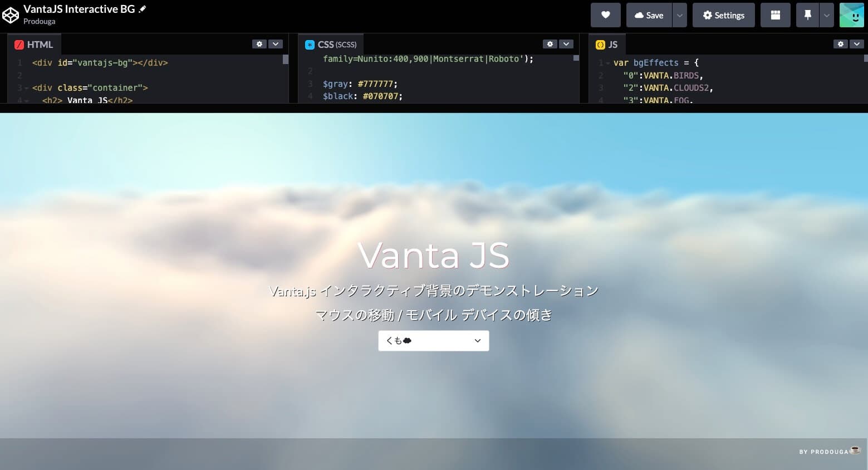The image size is (868, 470).
Task: Select the JS editor tab
Action: (607, 45)
